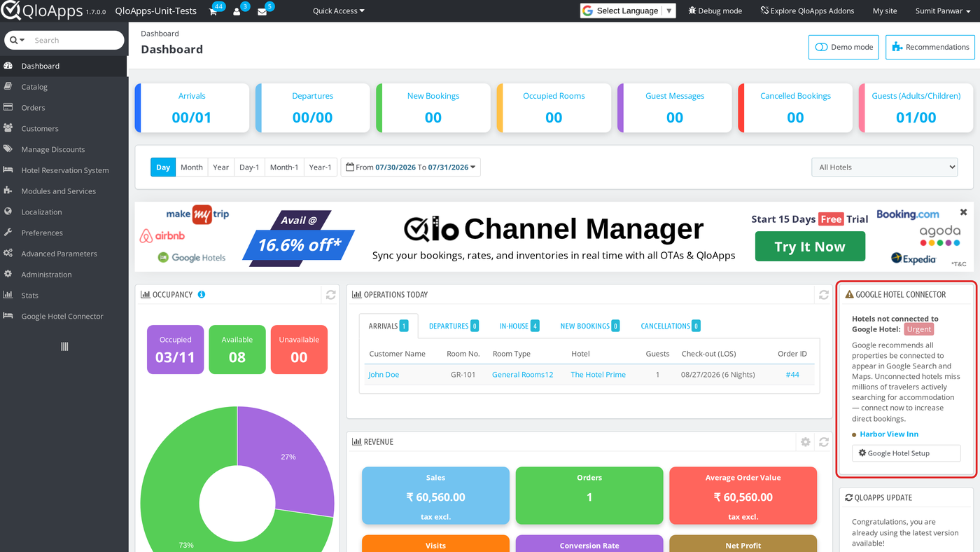Click the Orders icon in sidebar

[x=8, y=108]
